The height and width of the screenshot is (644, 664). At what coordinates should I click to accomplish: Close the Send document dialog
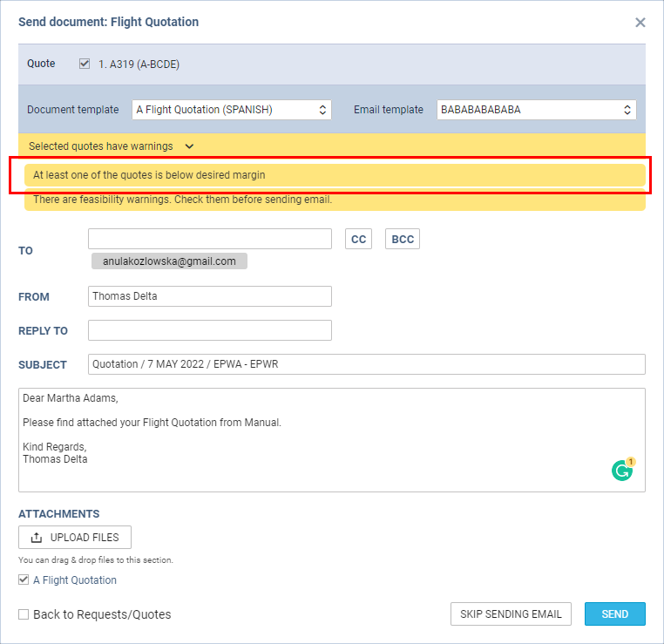[640, 23]
